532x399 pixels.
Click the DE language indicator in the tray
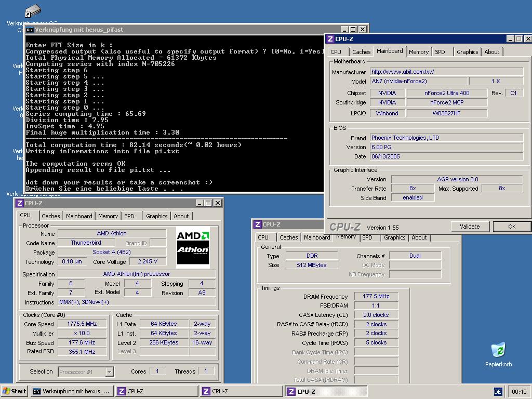497,392
